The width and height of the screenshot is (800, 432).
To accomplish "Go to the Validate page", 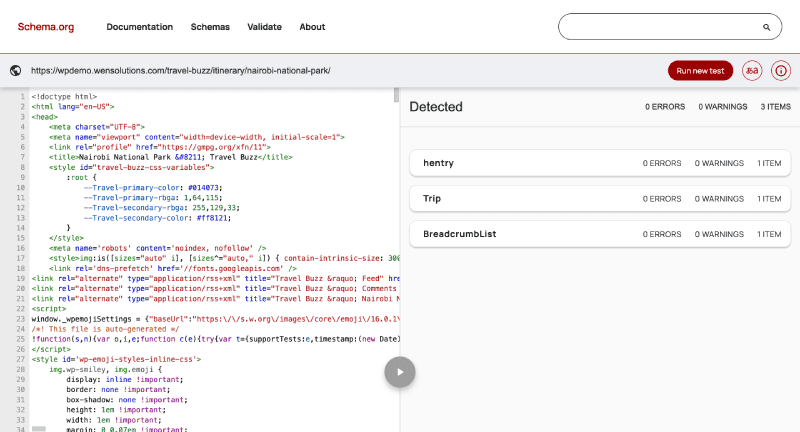I will 264,27.
